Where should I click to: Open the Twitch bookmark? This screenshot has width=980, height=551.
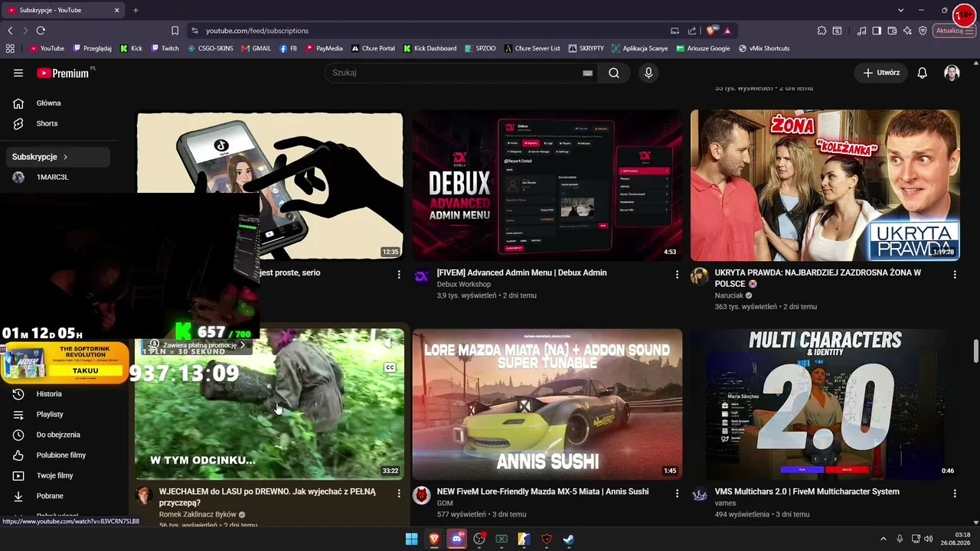click(x=165, y=48)
